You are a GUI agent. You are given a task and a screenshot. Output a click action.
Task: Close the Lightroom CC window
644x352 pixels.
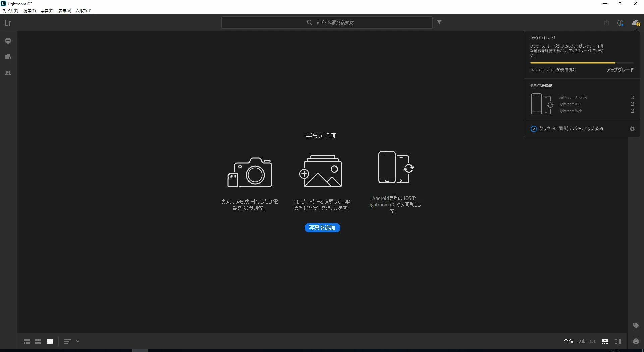pyautogui.click(x=635, y=4)
